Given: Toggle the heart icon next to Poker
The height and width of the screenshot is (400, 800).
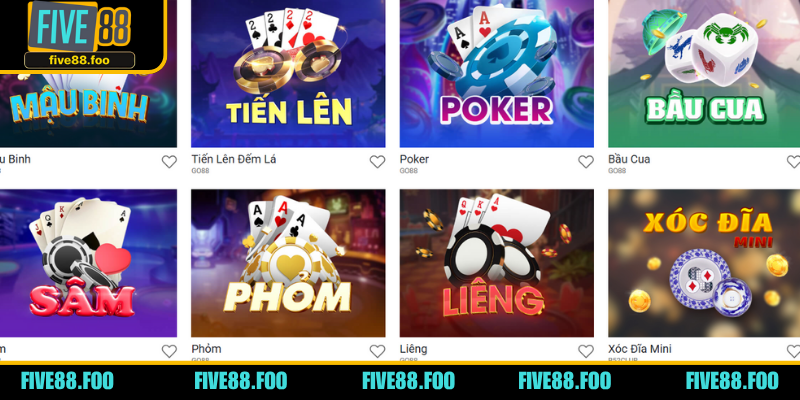Looking at the screenshot, I should coord(586,162).
